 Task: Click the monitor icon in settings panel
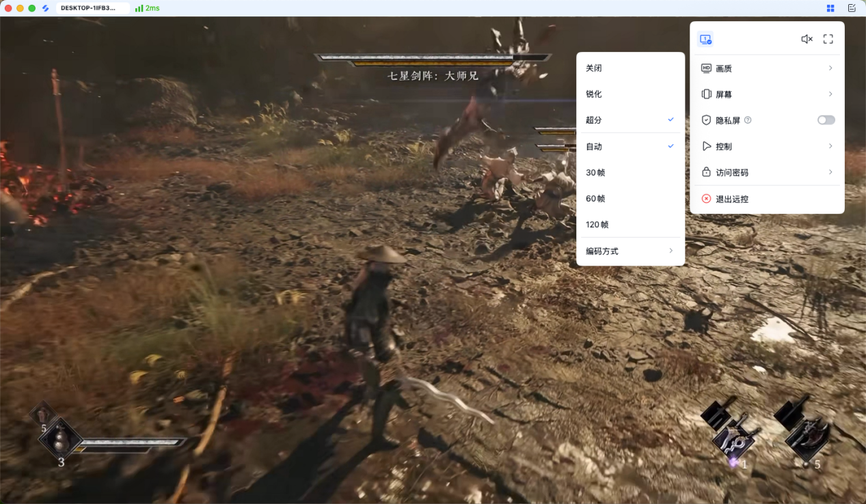pyautogui.click(x=705, y=40)
